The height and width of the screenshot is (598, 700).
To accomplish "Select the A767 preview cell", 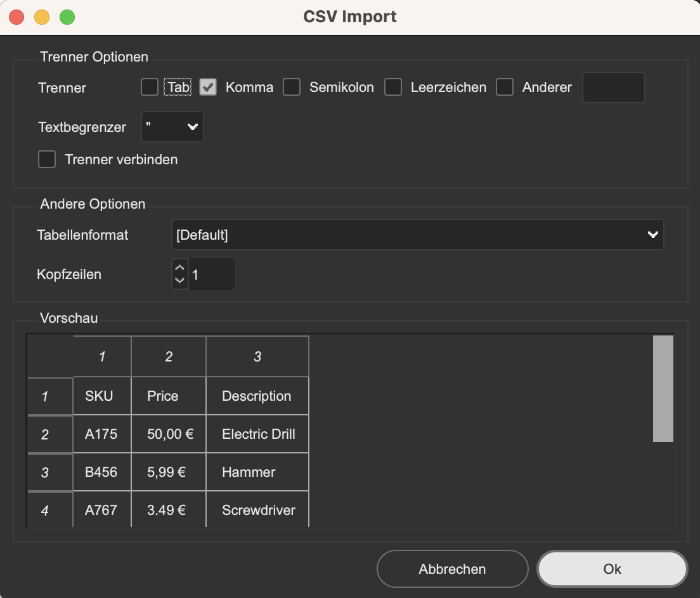I will [102, 510].
